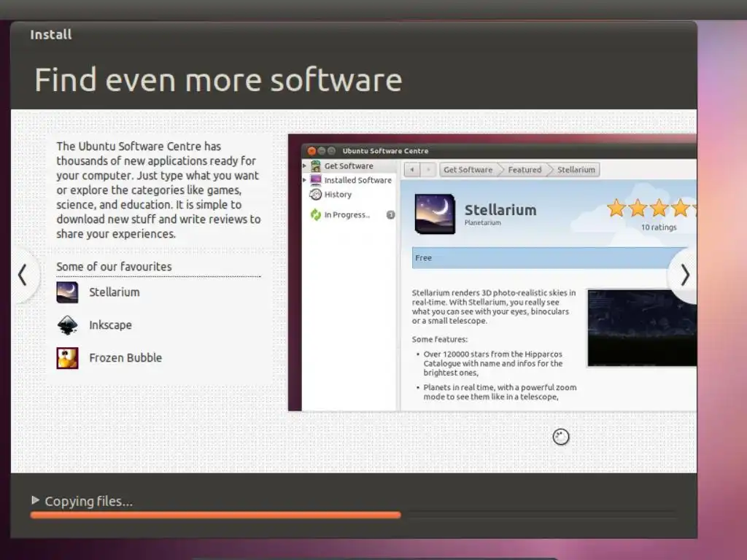747x560 pixels.
Task: Click the History clock icon
Action: pyautogui.click(x=315, y=194)
